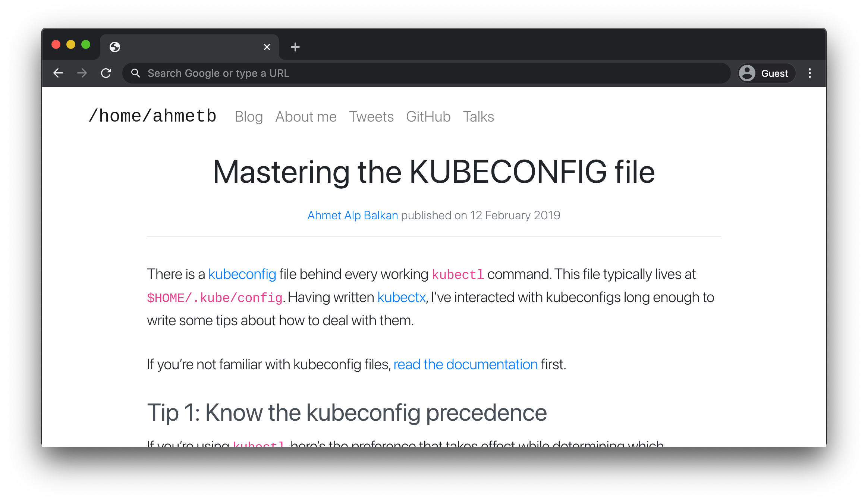Viewport: 868px width, 502px height.
Task: Click the $HOME/.kube/config code text
Action: pyautogui.click(x=215, y=298)
